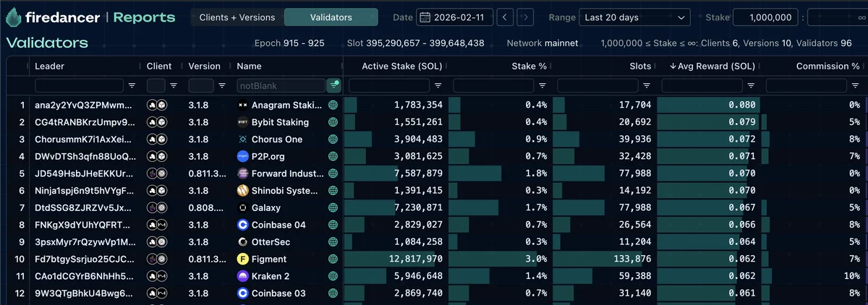The height and width of the screenshot is (305, 868).
Task: Sort by the Commission % column header
Action: click(x=827, y=66)
